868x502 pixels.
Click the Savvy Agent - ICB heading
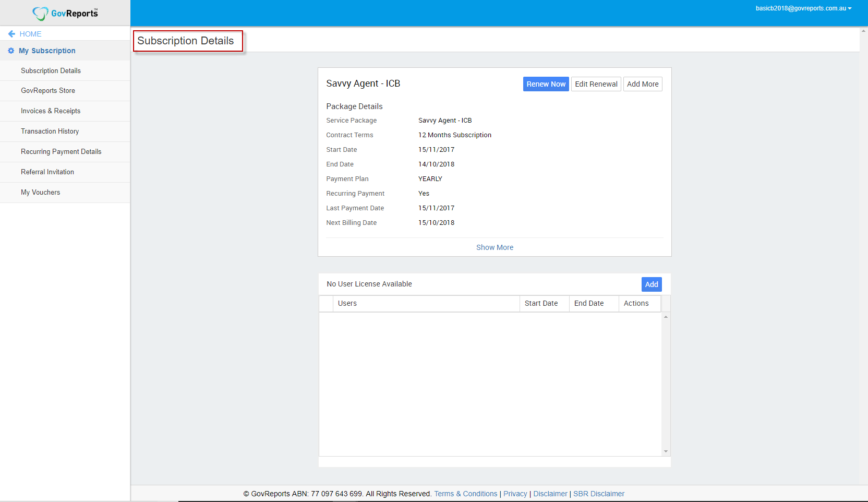[363, 83]
